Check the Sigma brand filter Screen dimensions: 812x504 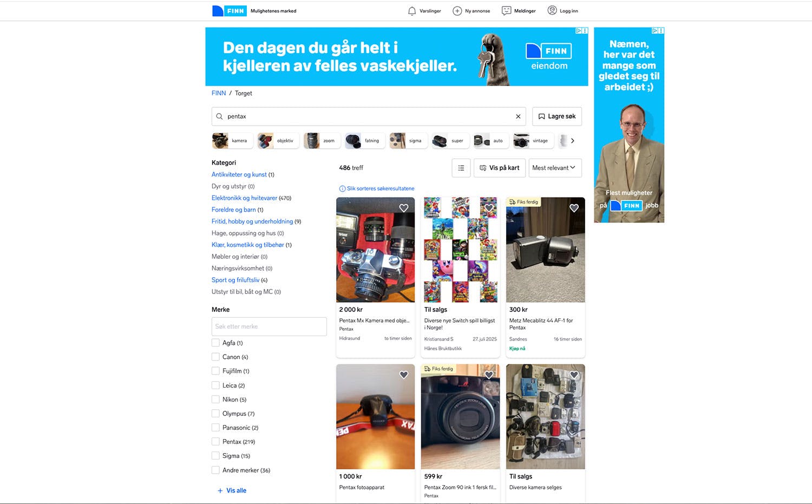(x=215, y=456)
